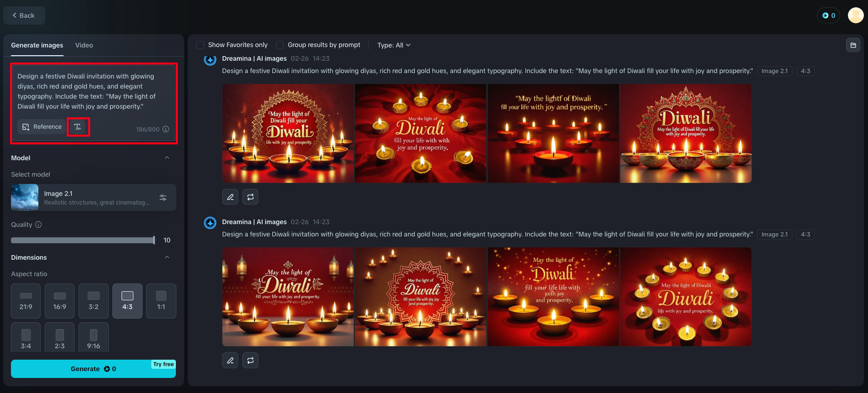
Task: Click 4:3 tag on first result
Action: (x=805, y=71)
